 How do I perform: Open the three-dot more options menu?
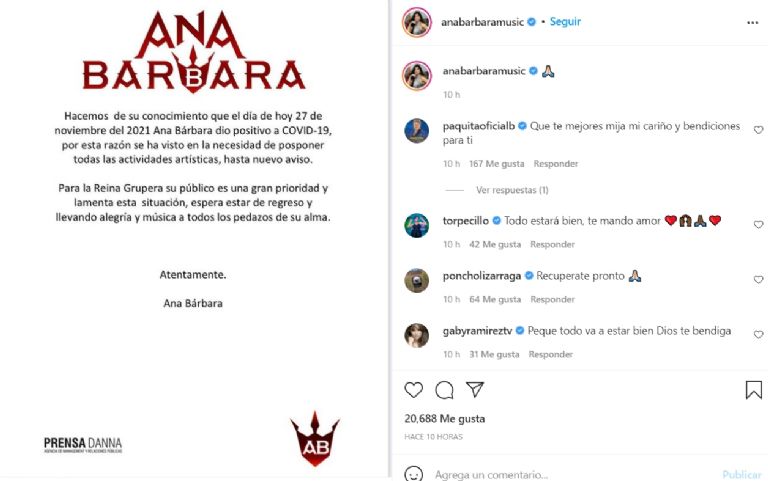752,23
